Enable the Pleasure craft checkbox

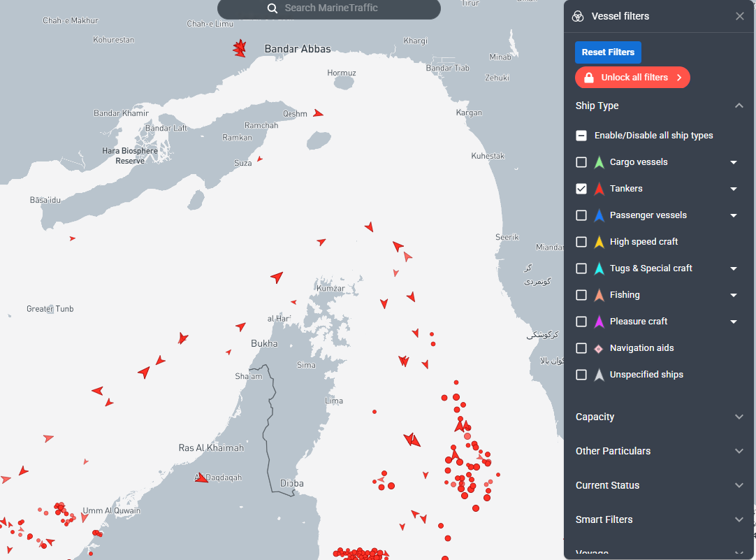581,321
